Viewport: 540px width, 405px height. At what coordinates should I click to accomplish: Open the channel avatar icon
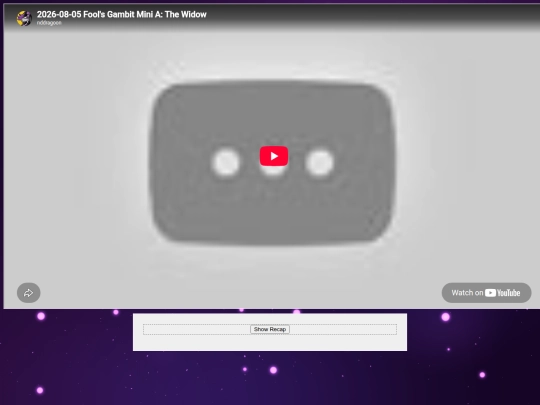[x=24, y=18]
